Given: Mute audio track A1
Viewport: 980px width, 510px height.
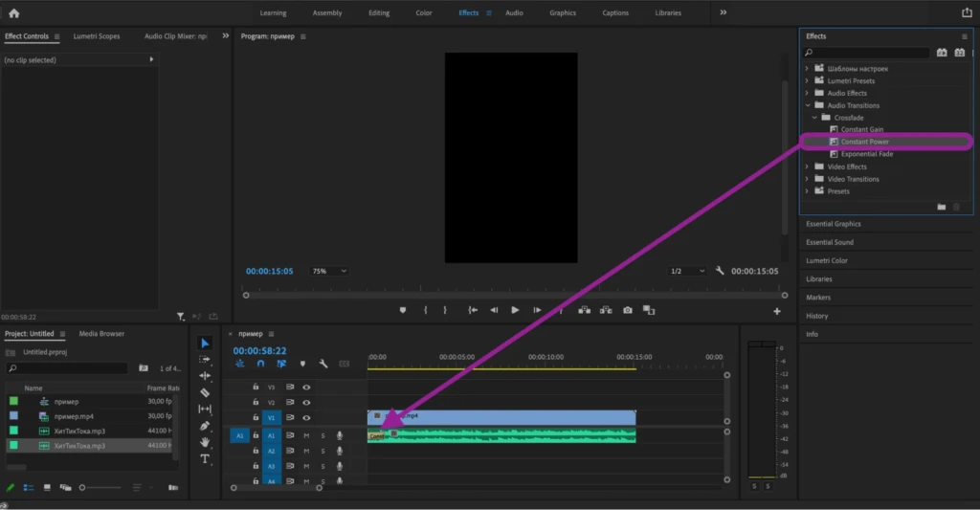Looking at the screenshot, I should [x=306, y=435].
